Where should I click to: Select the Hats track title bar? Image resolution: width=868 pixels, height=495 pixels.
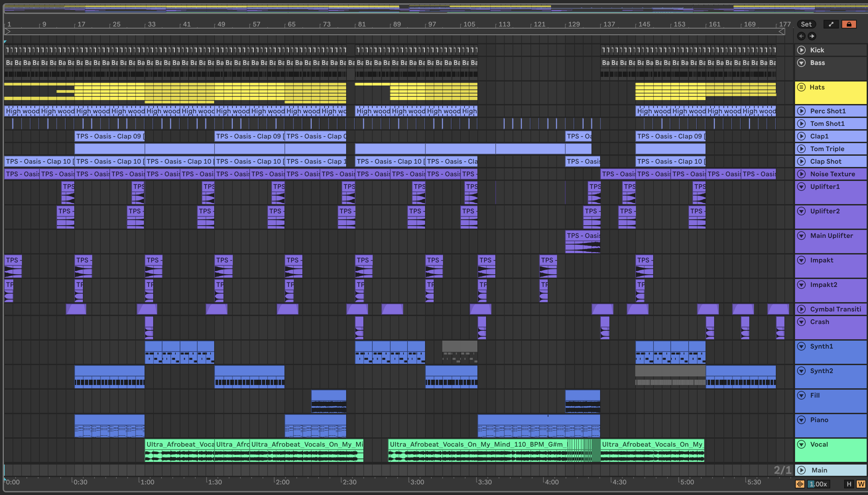(x=831, y=92)
